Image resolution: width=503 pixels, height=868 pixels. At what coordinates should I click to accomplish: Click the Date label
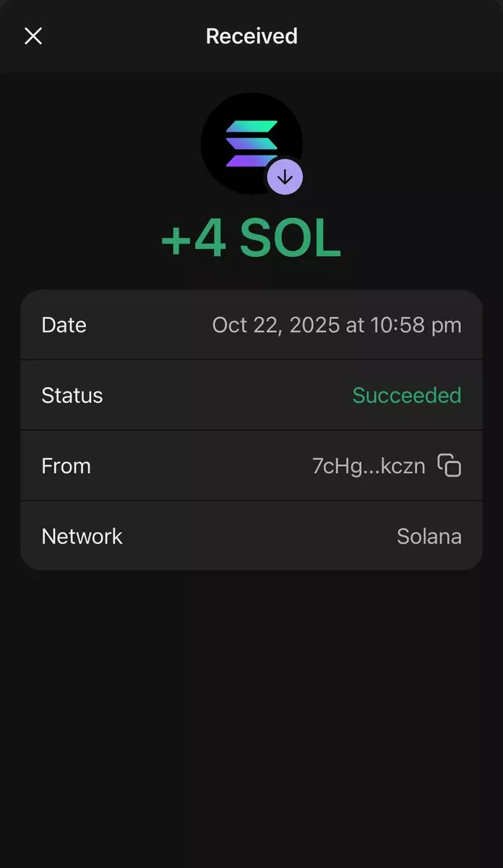[x=64, y=325]
